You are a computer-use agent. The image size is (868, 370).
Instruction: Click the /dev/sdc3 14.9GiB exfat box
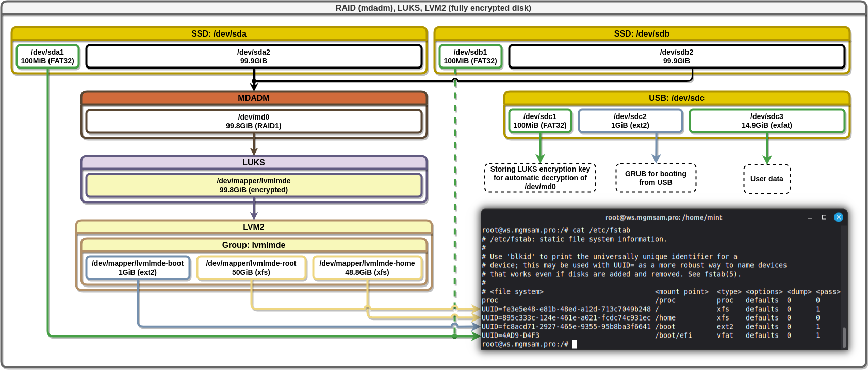(x=766, y=121)
